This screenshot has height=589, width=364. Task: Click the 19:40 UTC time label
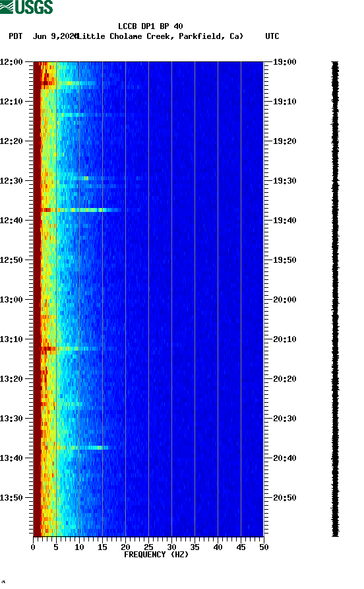point(284,221)
